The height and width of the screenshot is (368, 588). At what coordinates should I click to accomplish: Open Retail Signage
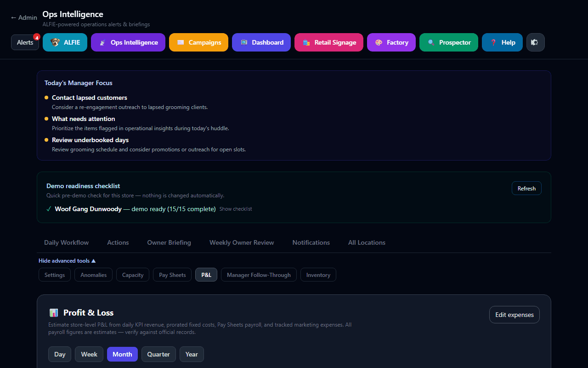329,42
